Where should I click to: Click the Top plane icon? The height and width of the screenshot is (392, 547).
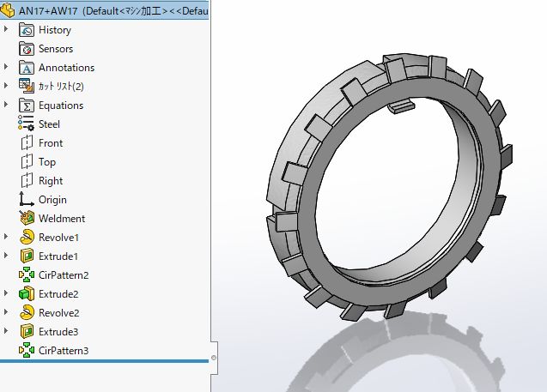[27, 161]
